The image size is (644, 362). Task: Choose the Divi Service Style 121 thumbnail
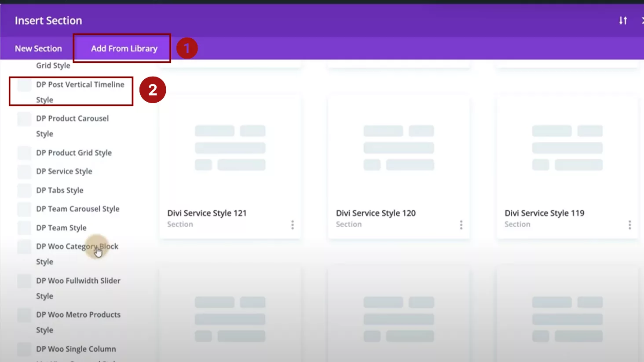230,148
